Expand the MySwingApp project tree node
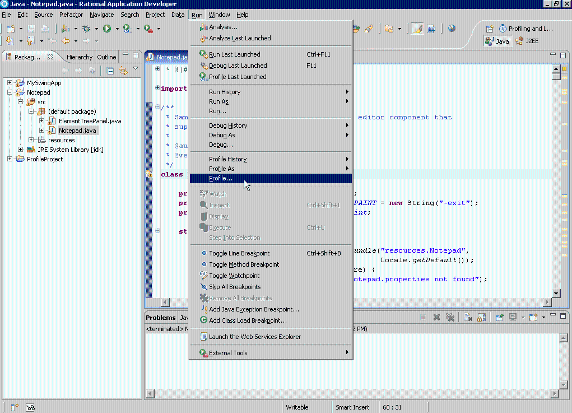Image resolution: width=572 pixels, height=413 pixels. click(x=9, y=83)
